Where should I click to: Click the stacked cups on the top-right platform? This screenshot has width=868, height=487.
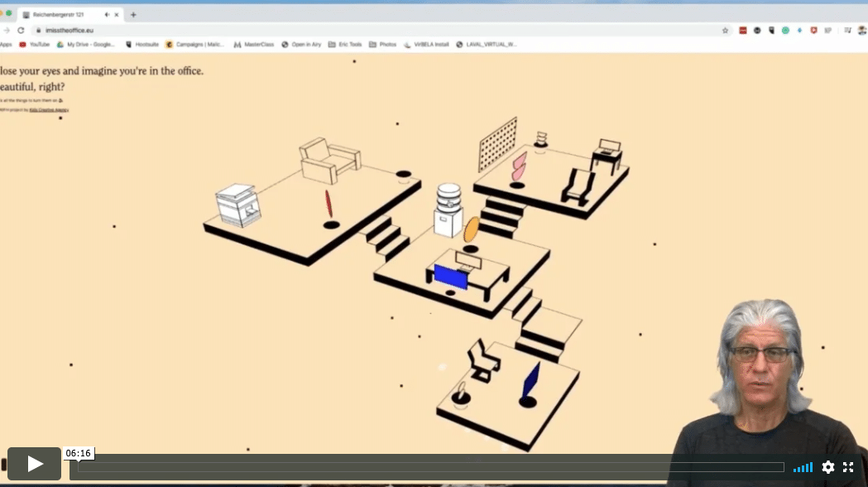pos(541,139)
